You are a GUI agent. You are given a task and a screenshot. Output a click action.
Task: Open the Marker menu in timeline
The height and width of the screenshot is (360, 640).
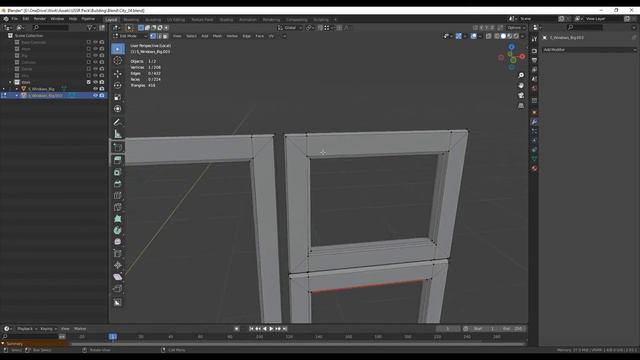[x=80, y=329]
